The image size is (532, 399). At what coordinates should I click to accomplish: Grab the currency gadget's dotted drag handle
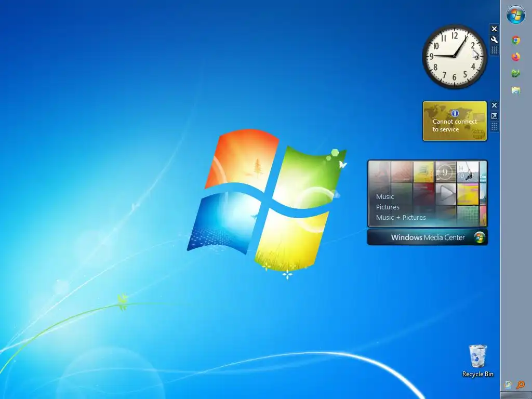pos(494,127)
